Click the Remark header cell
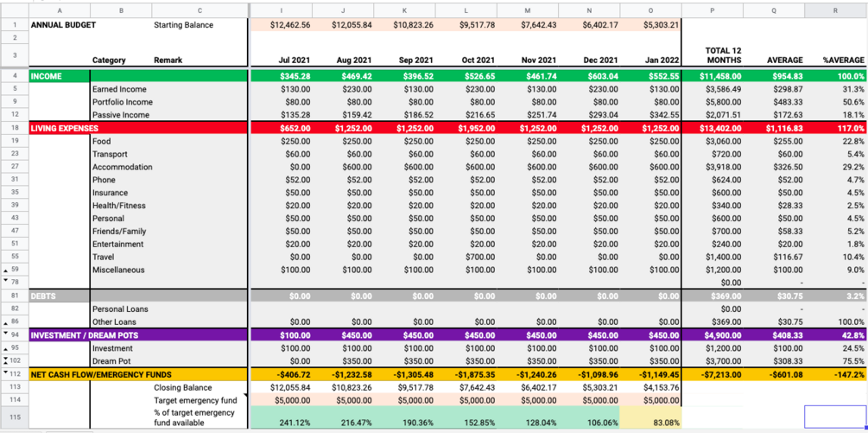868x433 pixels. click(168, 60)
